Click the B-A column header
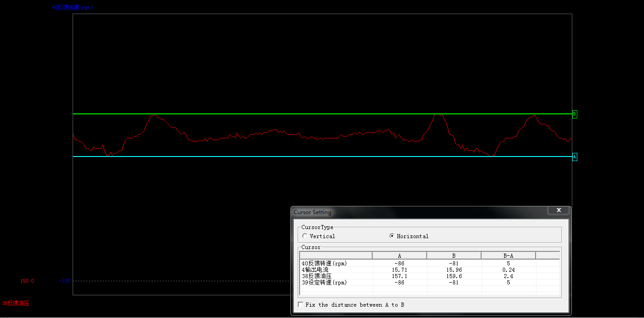This screenshot has height=318, width=644. click(508, 256)
